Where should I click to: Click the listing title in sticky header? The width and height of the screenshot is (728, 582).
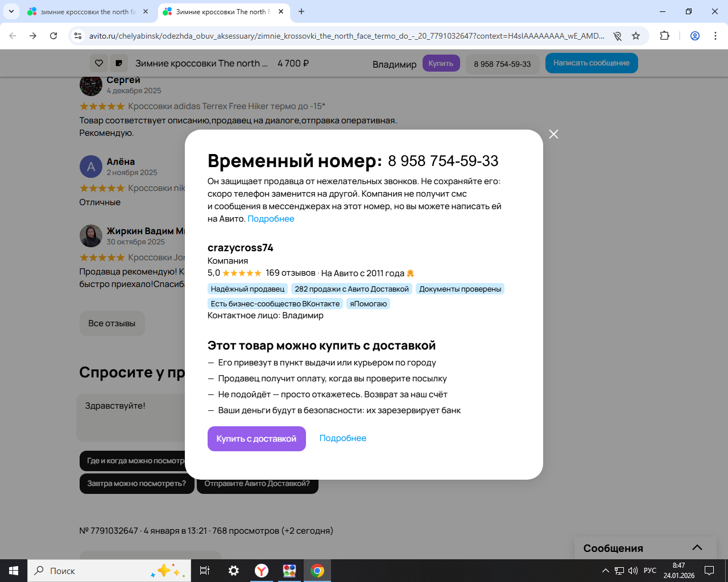point(201,64)
